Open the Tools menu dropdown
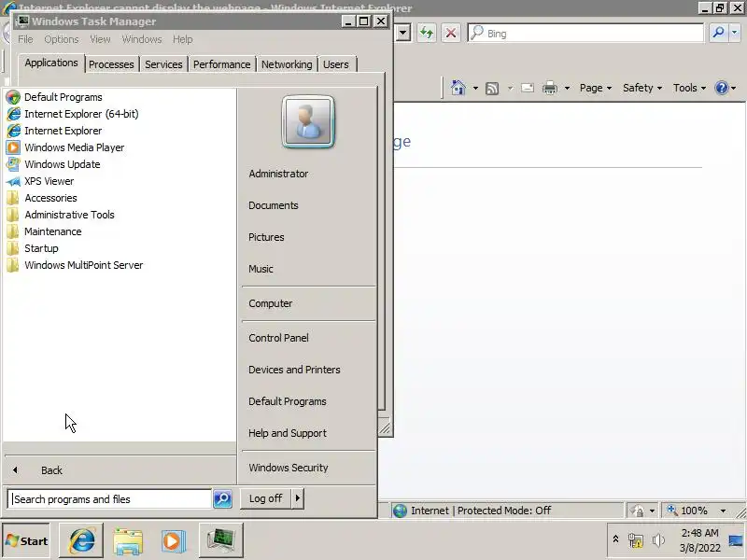The height and width of the screenshot is (560, 747). tap(689, 88)
